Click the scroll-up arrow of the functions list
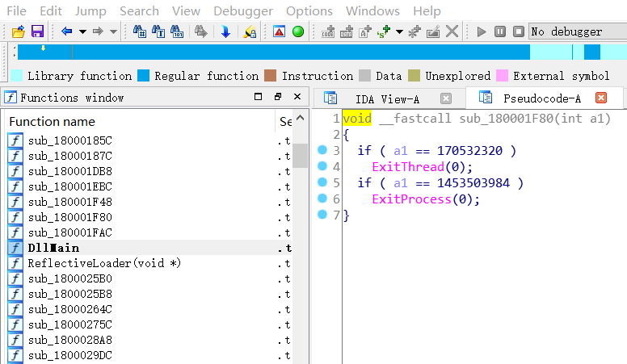627x364 pixels. click(301, 118)
